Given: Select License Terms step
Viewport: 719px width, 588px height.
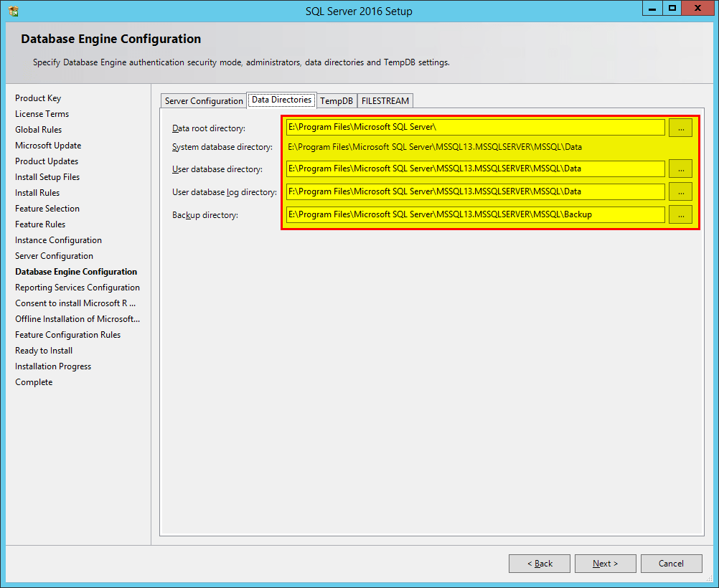Looking at the screenshot, I should pyautogui.click(x=42, y=114).
